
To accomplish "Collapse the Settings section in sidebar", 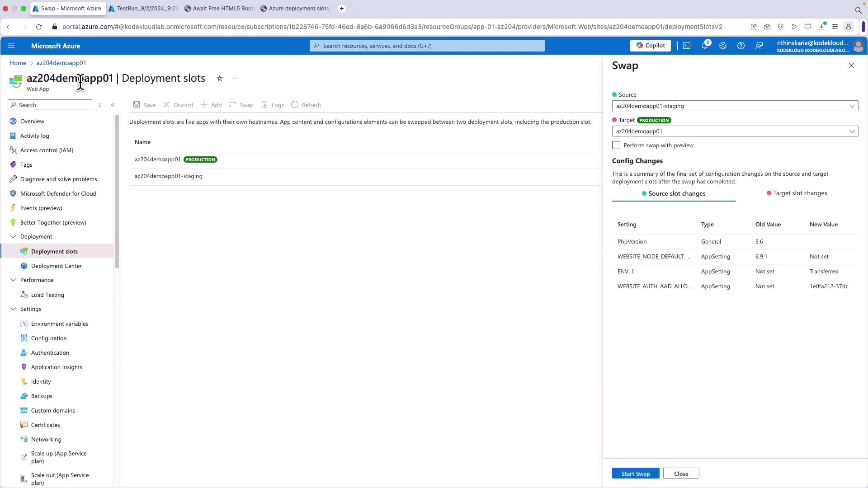I will pos(13,309).
